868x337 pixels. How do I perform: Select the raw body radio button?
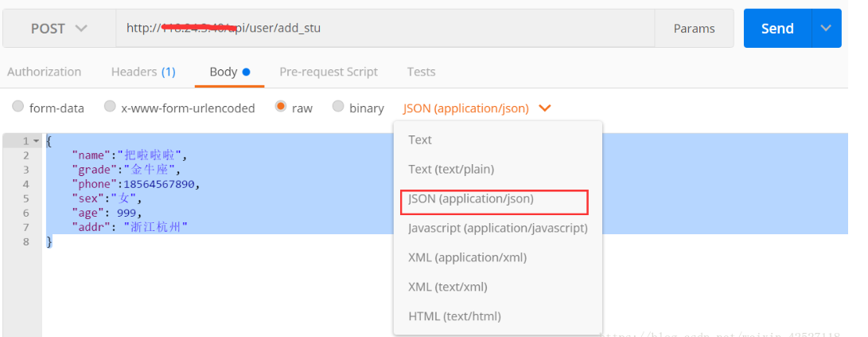pyautogui.click(x=281, y=107)
